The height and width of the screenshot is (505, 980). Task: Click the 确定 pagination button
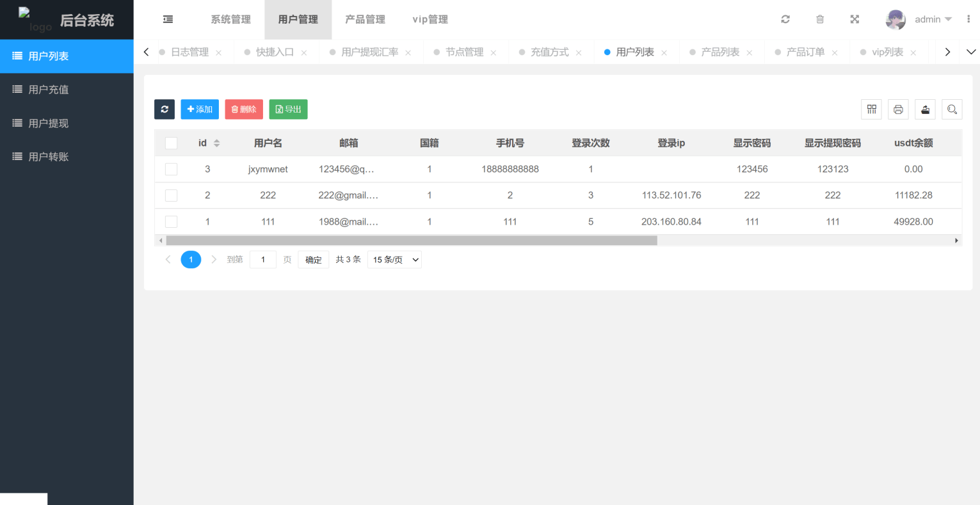click(314, 259)
